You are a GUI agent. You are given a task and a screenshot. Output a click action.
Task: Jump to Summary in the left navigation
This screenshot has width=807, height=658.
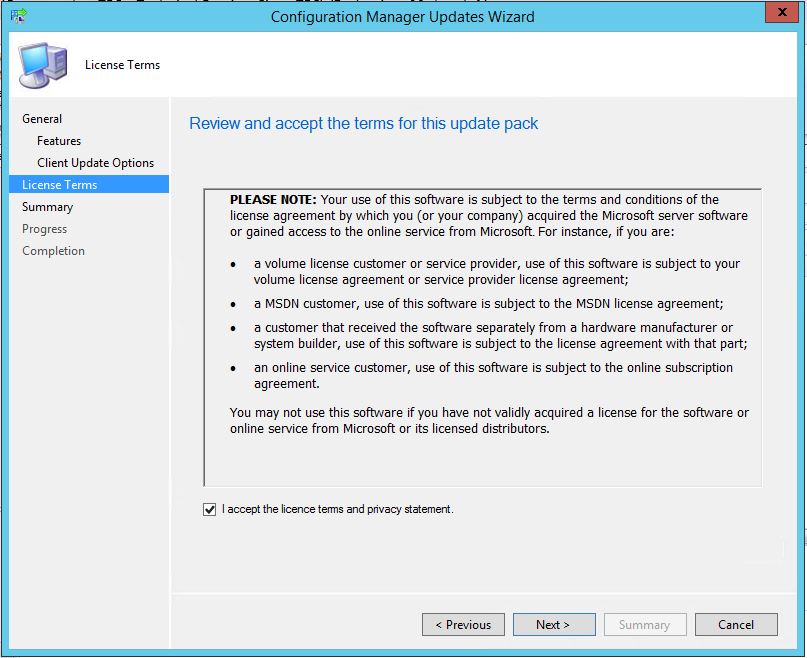(x=47, y=207)
